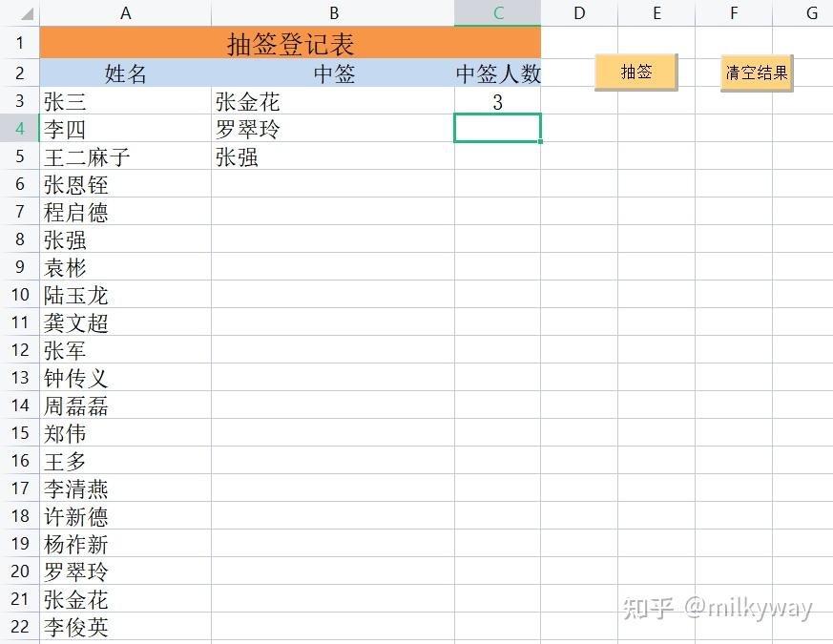Click the name 王多

pos(65,461)
